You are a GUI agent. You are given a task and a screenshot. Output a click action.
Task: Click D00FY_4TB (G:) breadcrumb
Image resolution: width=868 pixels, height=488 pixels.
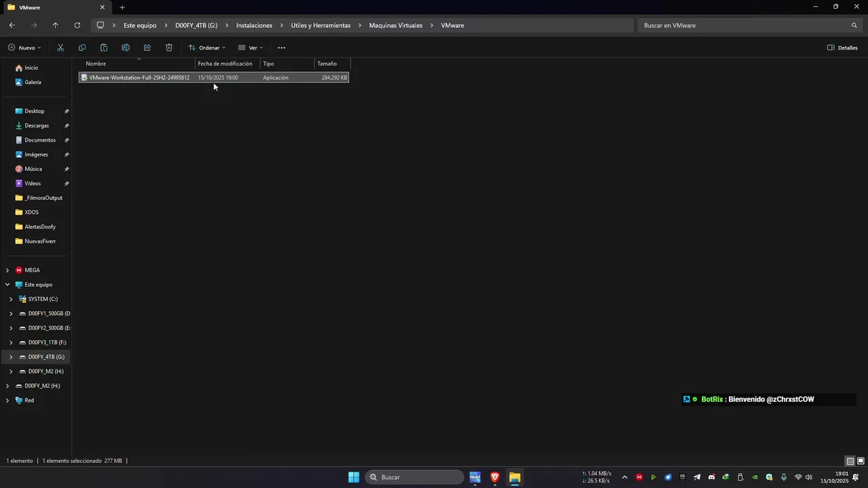click(x=197, y=25)
